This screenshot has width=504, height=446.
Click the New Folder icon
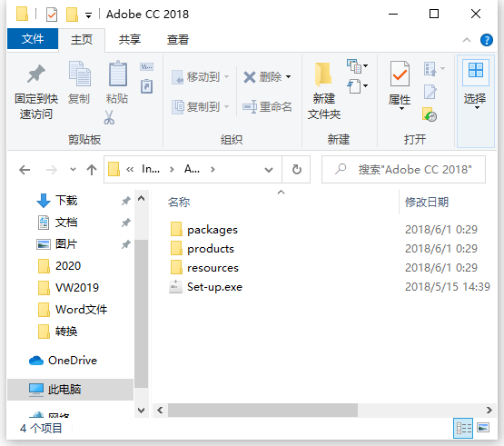point(323,74)
